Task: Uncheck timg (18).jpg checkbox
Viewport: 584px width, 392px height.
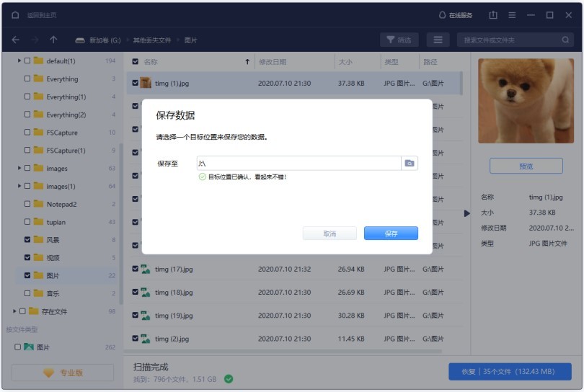Action: coord(136,292)
